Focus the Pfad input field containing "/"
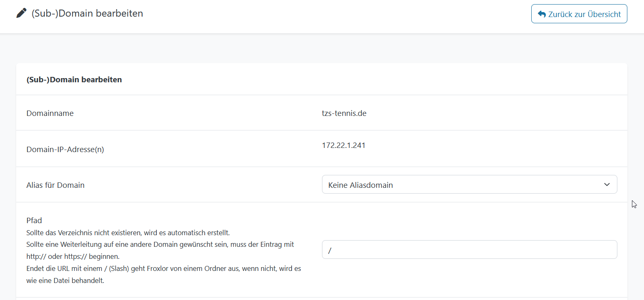This screenshot has height=300, width=644. [x=469, y=249]
